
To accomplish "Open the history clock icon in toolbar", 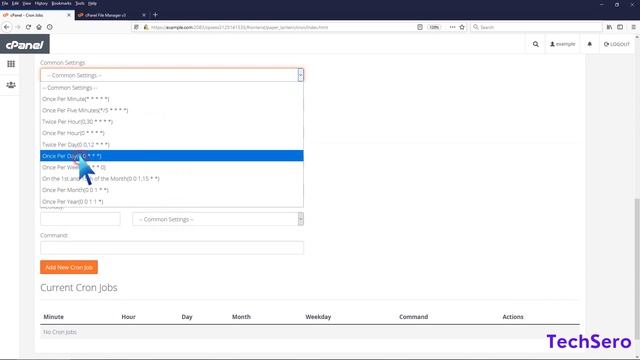I will pyautogui.click(x=49, y=27).
